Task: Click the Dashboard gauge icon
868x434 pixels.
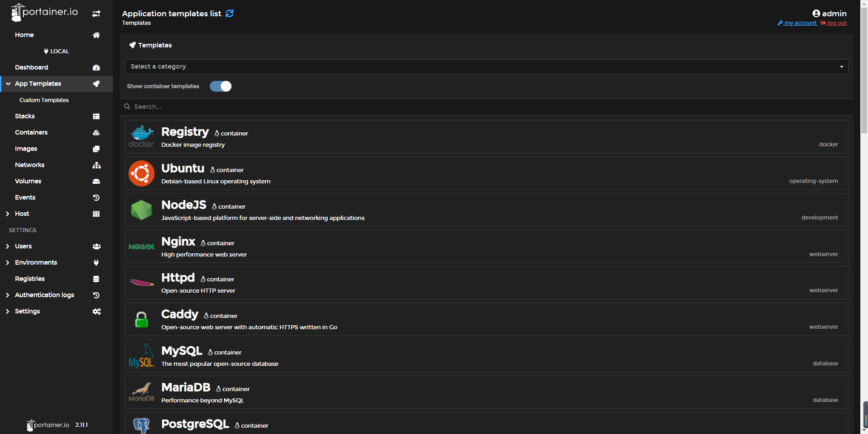Action: pos(96,67)
